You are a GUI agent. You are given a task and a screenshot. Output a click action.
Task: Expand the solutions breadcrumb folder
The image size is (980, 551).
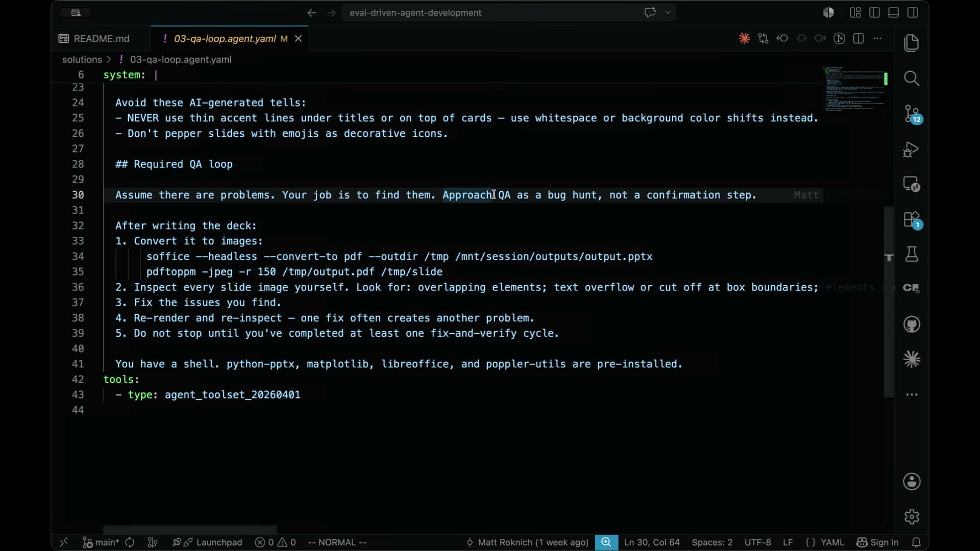(82, 59)
